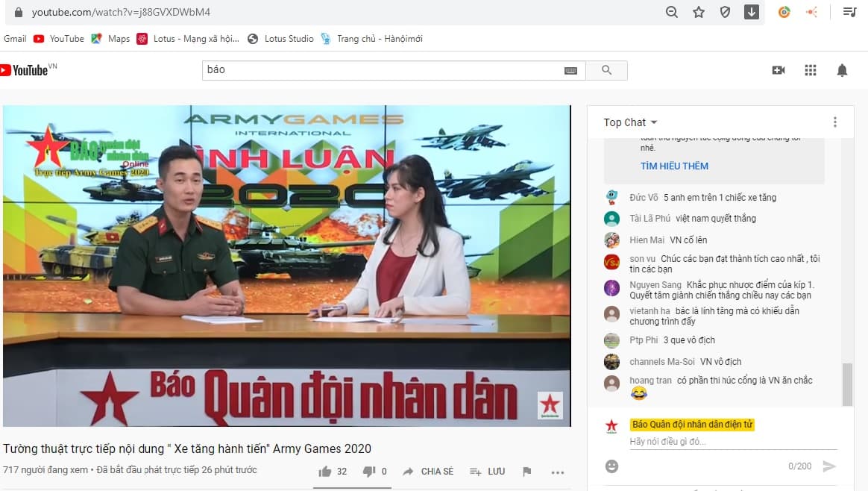868x491 pixels.
Task: Focus the 'Hãy nói điều gì đó' chat input
Action: click(x=733, y=442)
